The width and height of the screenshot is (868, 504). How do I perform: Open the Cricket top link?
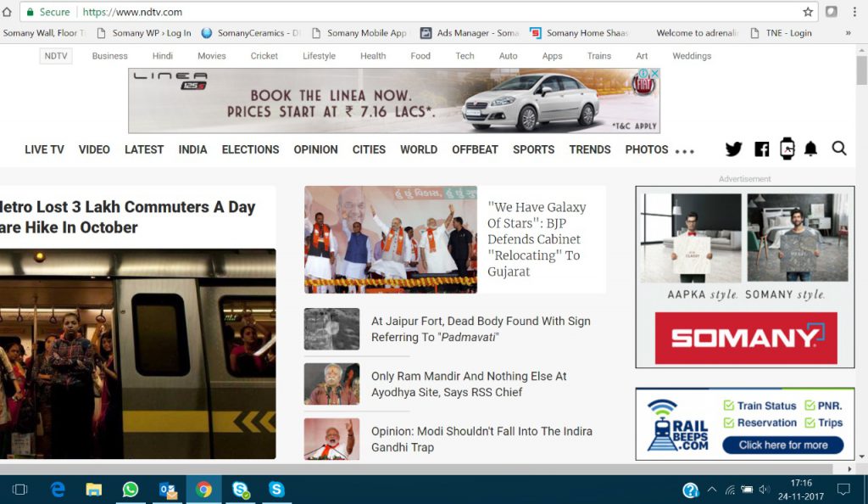pos(264,56)
